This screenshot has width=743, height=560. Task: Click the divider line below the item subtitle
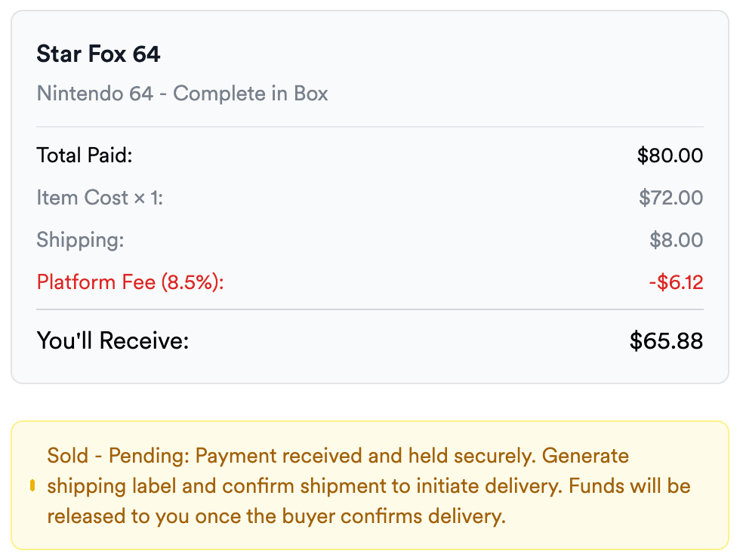pos(370,126)
